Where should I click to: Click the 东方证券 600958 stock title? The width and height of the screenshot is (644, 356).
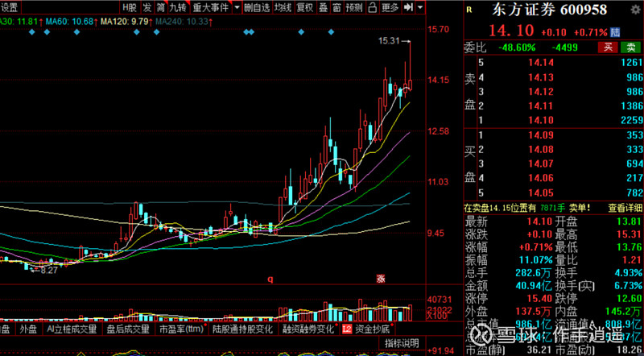[x=549, y=10]
